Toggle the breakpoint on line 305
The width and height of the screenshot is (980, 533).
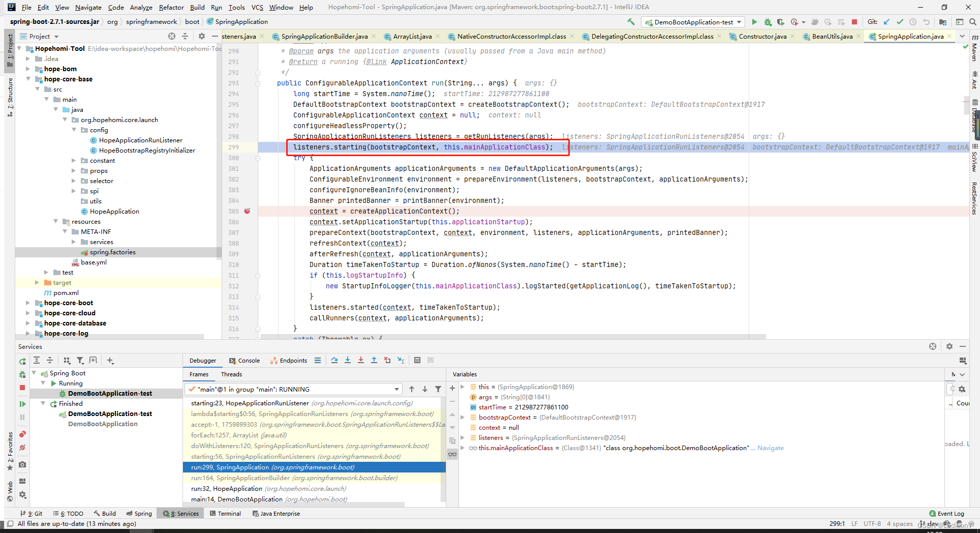(x=248, y=211)
